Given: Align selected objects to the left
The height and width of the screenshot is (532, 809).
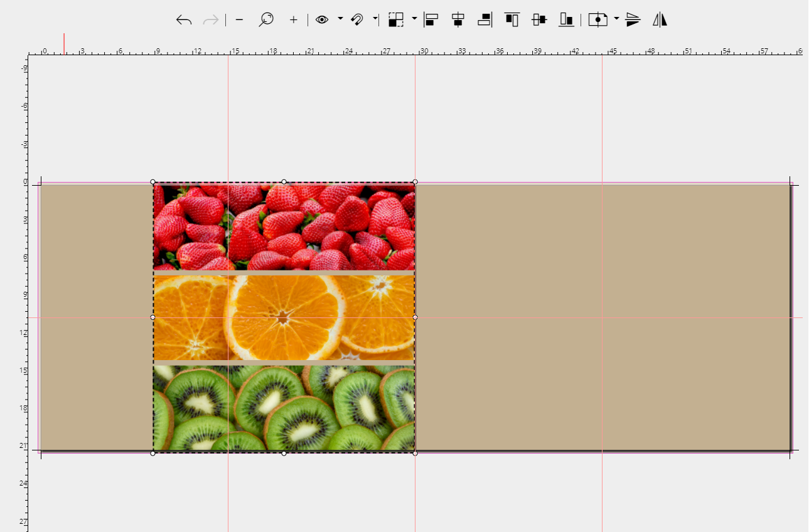Looking at the screenshot, I should click(x=431, y=19).
